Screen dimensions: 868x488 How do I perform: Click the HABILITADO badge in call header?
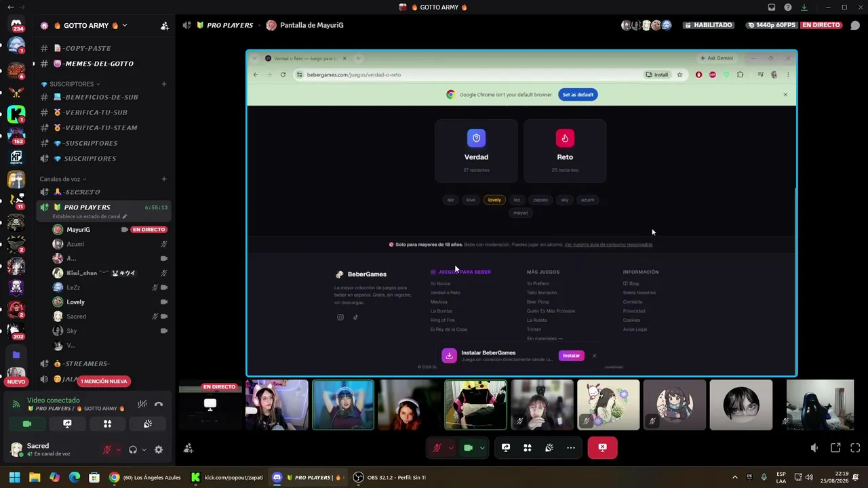coord(708,25)
